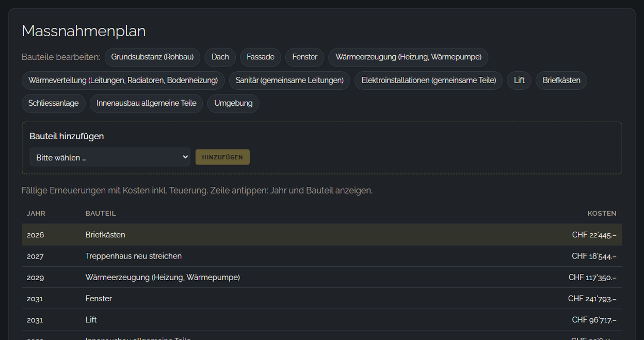Click the year 2029 cell

36,277
